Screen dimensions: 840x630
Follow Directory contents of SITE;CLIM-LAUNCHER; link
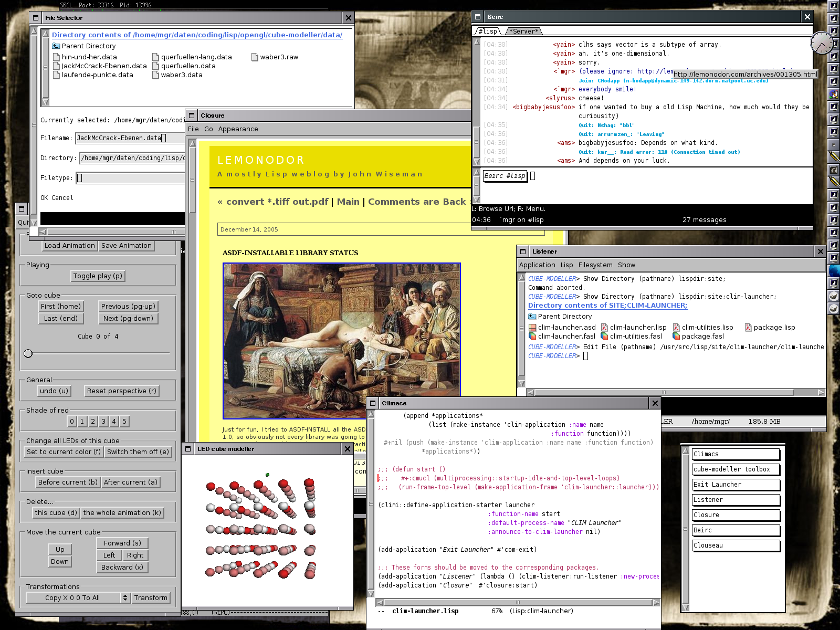coord(607,306)
